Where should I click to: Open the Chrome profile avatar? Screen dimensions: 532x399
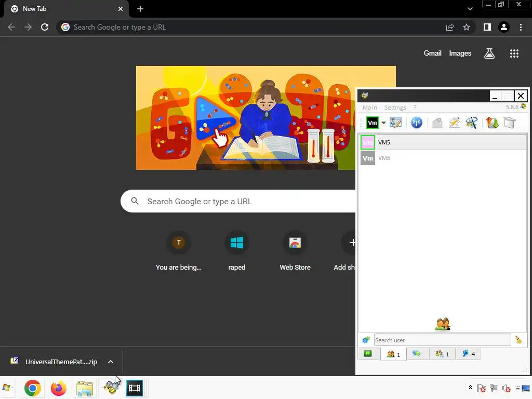(x=504, y=27)
